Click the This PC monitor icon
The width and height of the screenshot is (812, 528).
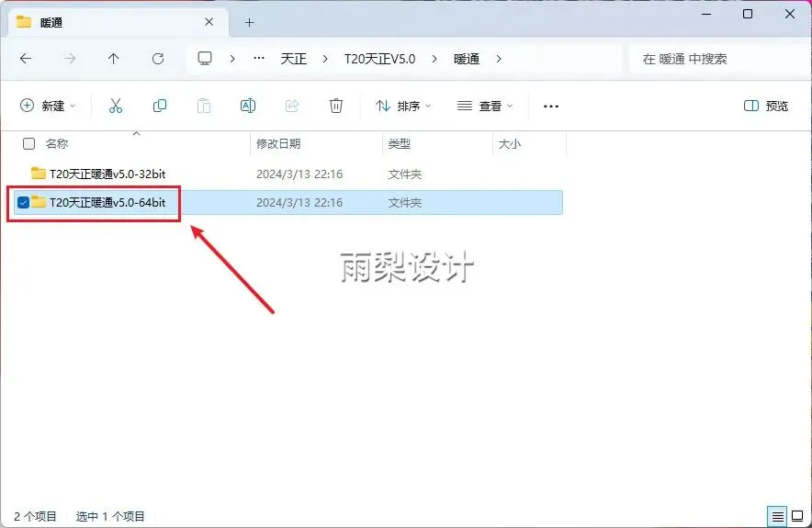click(205, 58)
